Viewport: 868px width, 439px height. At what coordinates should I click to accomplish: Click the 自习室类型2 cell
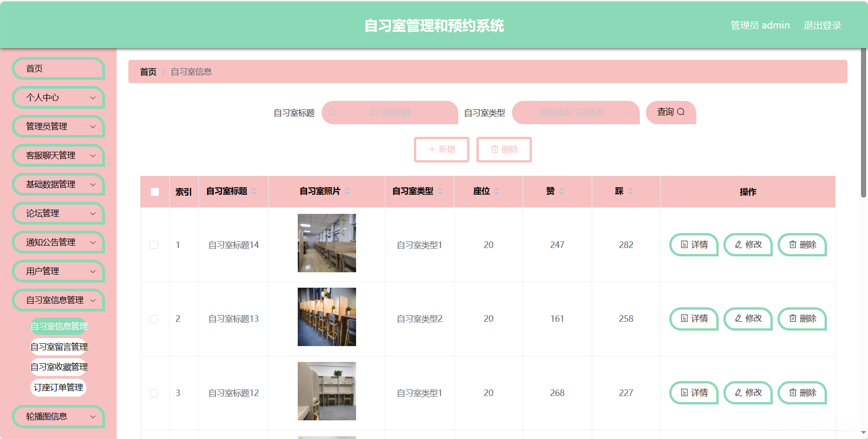(420, 319)
